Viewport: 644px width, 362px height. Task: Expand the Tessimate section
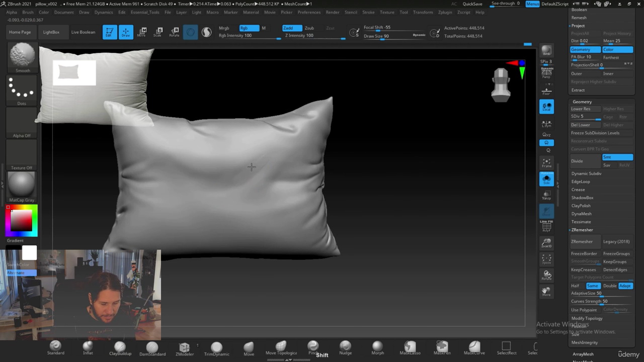[581, 222]
